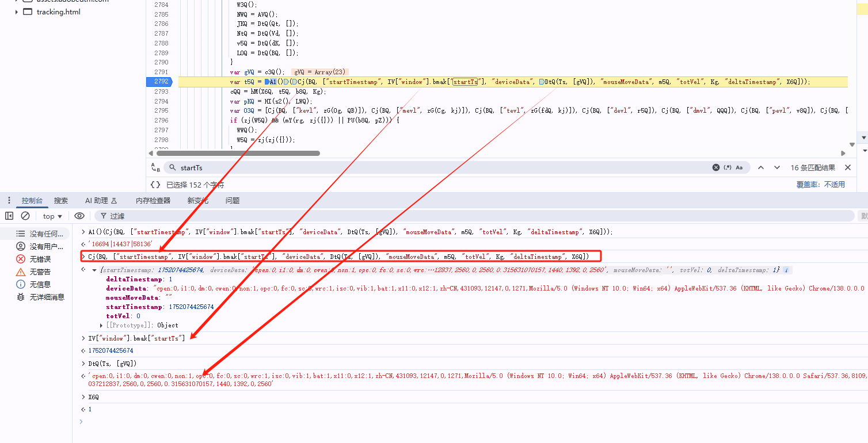Toggle the find-and-replace icon beside search box
Viewport: 868px width, 443px height.
click(x=155, y=167)
